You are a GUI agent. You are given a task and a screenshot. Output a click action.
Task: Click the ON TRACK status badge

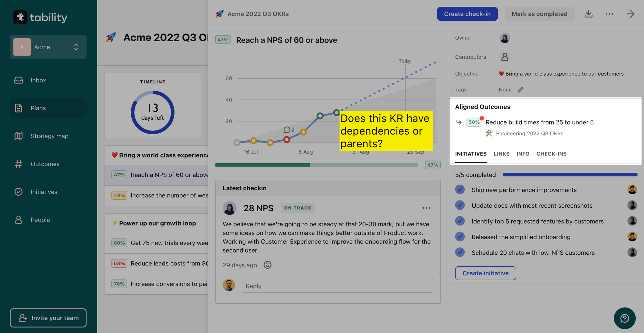pyautogui.click(x=298, y=208)
